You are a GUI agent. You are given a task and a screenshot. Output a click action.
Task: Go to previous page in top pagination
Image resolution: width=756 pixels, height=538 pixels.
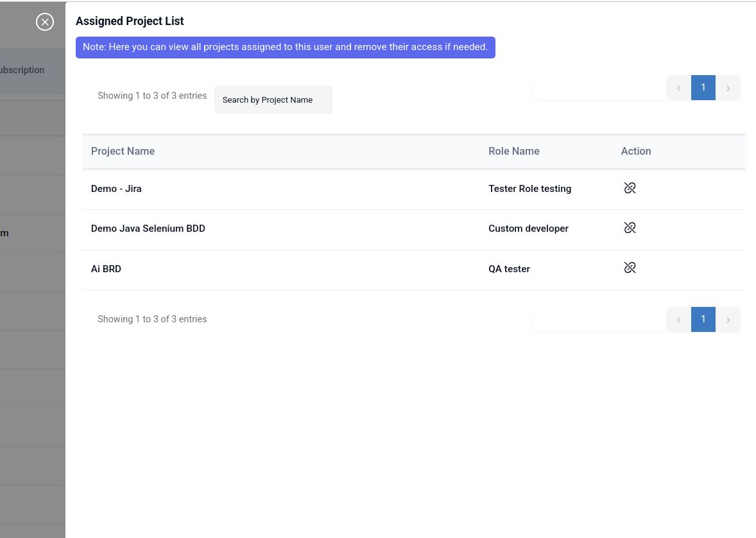(x=678, y=88)
